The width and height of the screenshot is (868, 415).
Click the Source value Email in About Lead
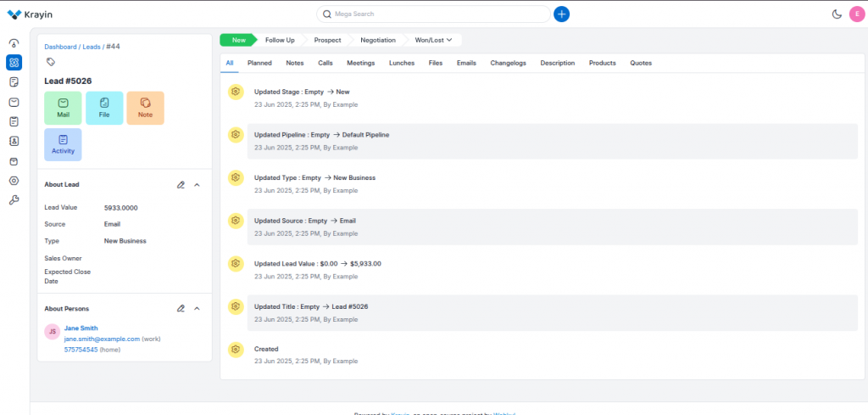112,224
